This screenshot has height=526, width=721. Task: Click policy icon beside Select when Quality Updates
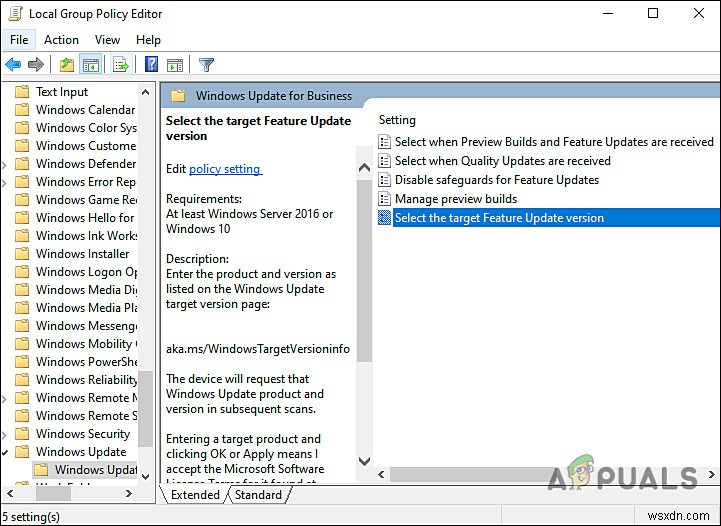384,160
